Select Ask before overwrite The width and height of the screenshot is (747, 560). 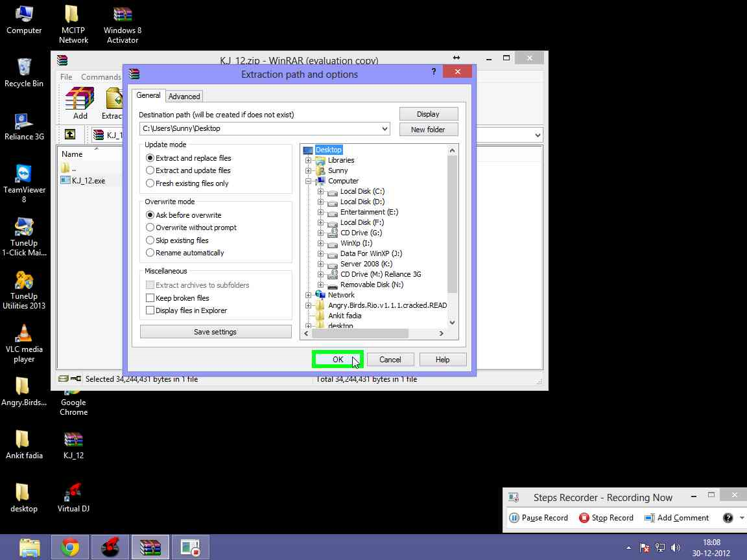tap(184, 215)
